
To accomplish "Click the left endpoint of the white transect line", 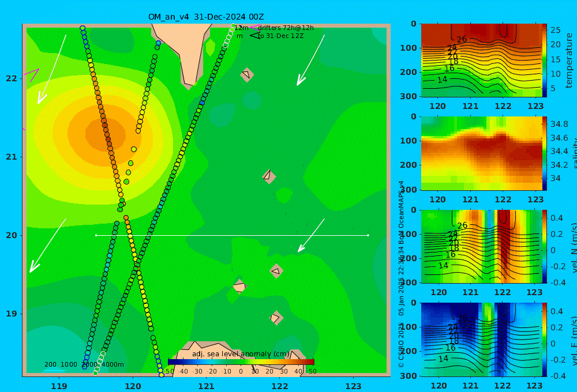I will point(96,235).
